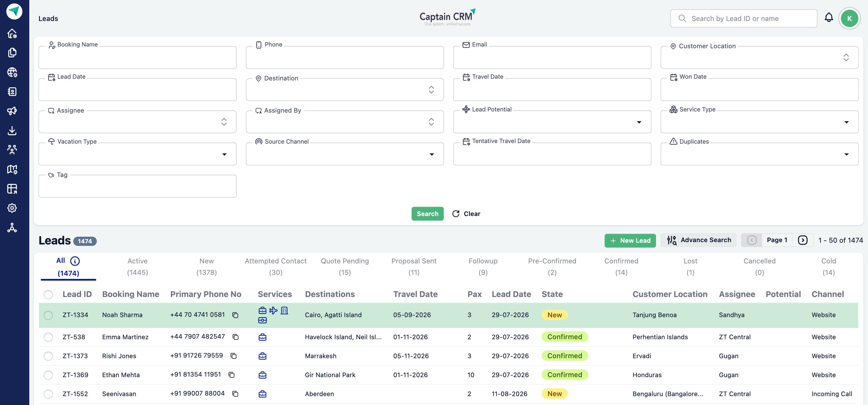Screen dimensions: 868x405
Task: Open the download sidebar icon
Action: (12, 130)
